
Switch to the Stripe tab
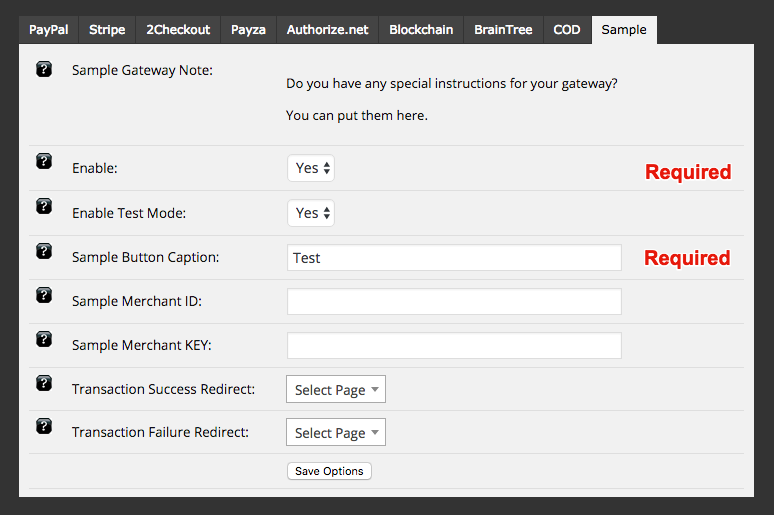[x=107, y=30]
